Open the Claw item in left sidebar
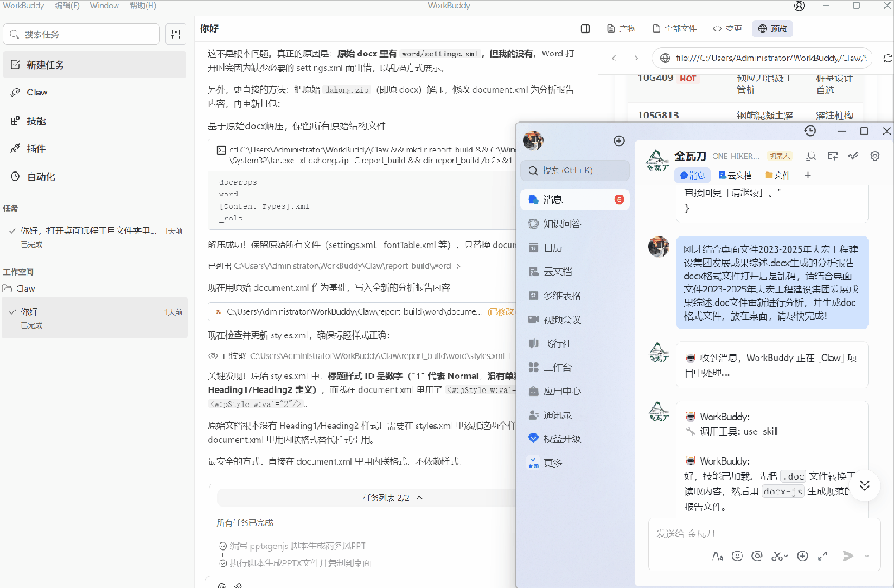 (x=94, y=92)
